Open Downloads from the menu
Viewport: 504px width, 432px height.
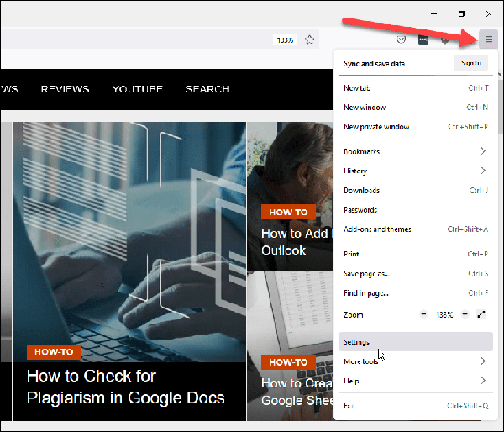[416, 191]
